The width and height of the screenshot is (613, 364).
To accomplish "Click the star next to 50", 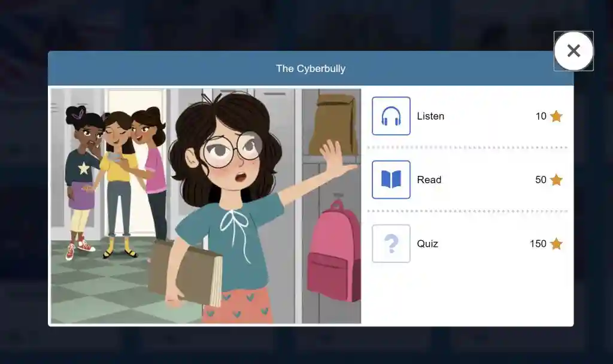I will tap(556, 180).
